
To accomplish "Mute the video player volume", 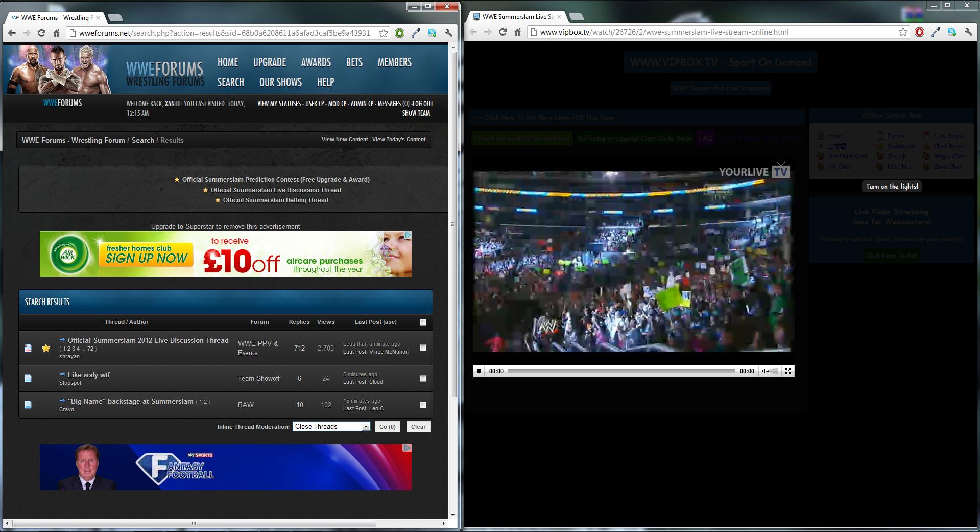I will tap(764, 371).
